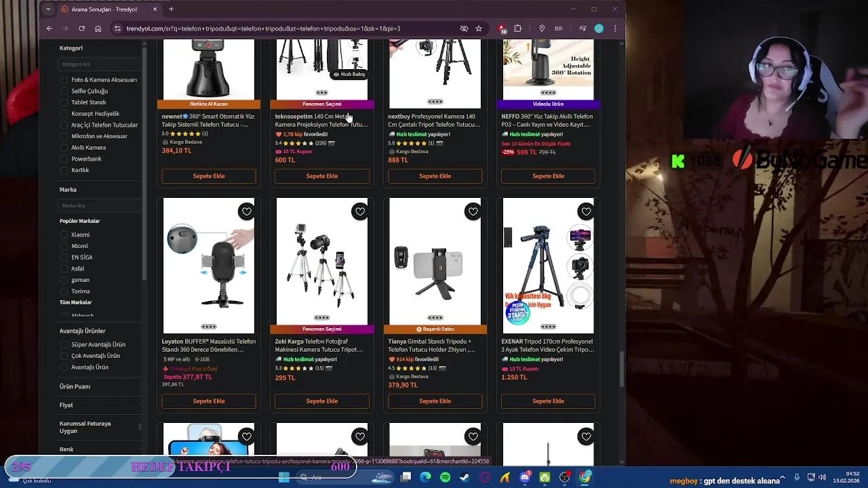
Task: Open Microsoft Edge from the taskbar
Action: click(x=425, y=477)
